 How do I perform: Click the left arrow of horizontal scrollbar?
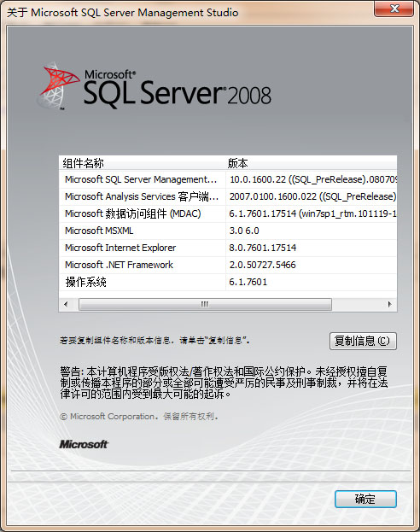[66, 304]
